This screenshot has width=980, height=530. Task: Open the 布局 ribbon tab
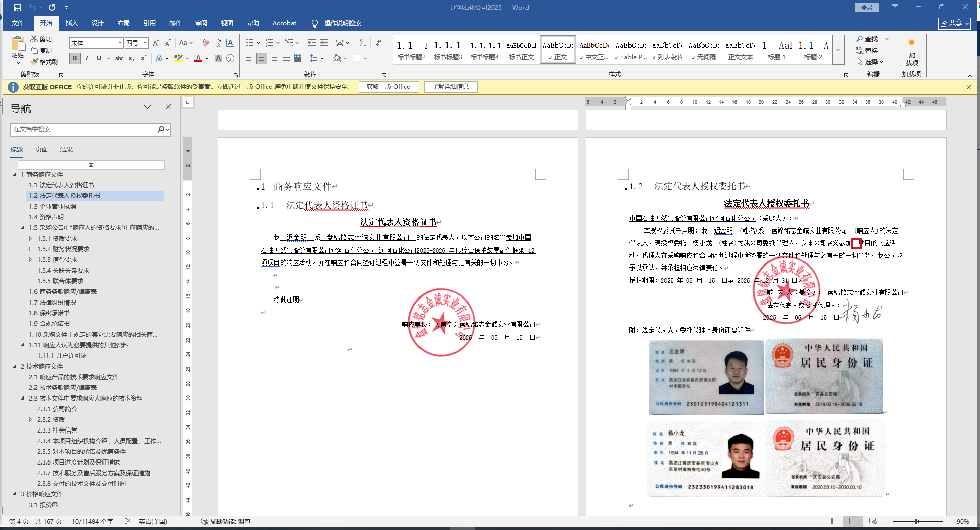tap(123, 23)
